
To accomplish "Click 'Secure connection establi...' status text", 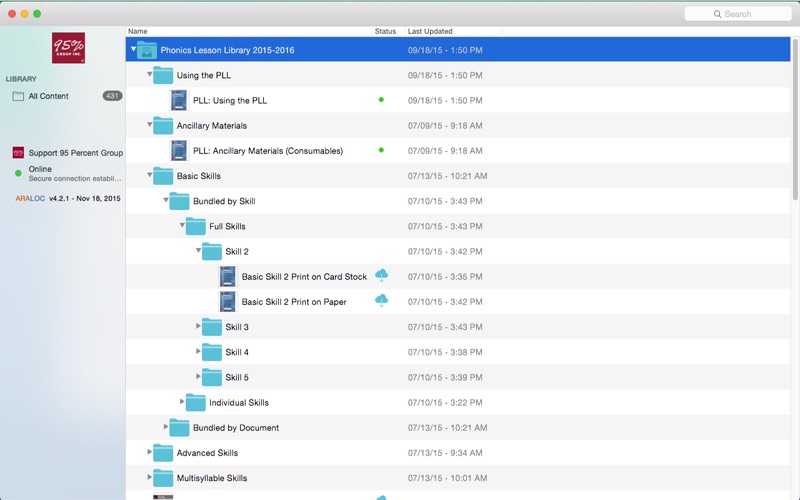I will 75,179.
